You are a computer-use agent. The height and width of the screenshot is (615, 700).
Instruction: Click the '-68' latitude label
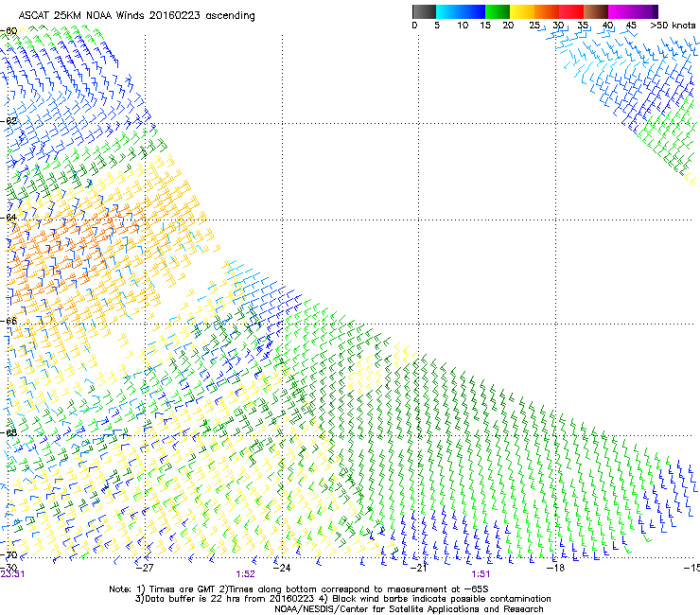[9, 432]
